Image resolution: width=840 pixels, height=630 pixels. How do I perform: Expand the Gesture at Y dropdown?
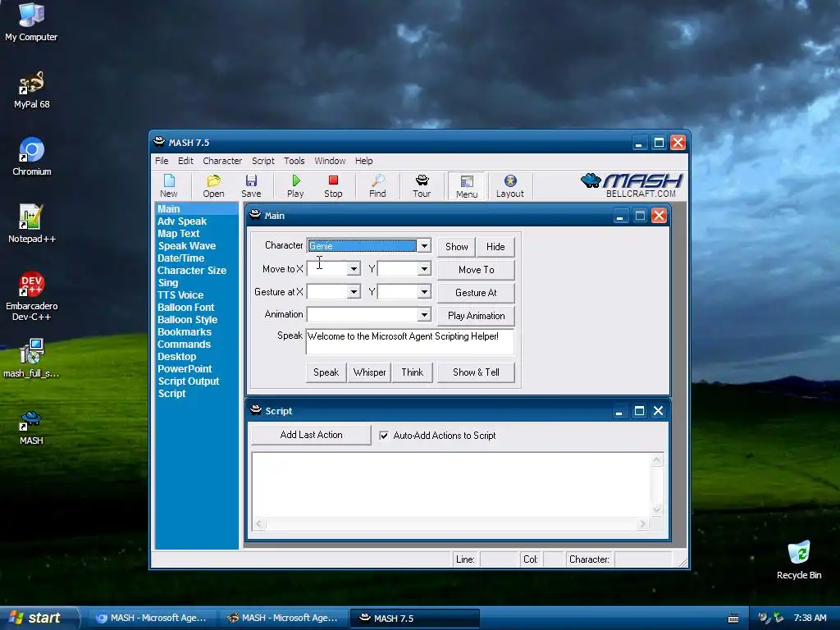(x=424, y=292)
